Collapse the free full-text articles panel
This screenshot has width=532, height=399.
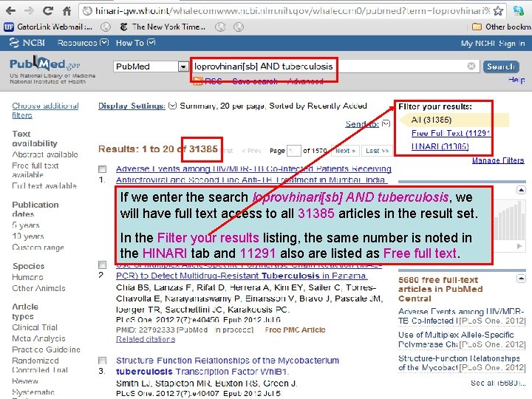(x=521, y=279)
